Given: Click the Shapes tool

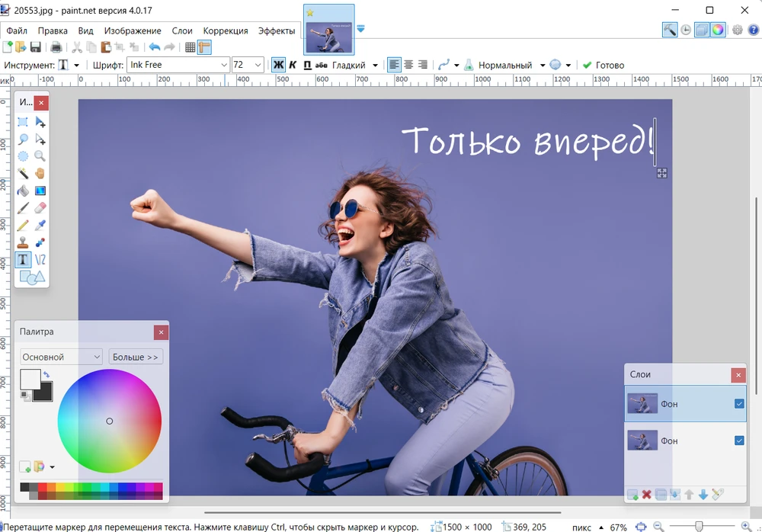Looking at the screenshot, I should [32, 277].
